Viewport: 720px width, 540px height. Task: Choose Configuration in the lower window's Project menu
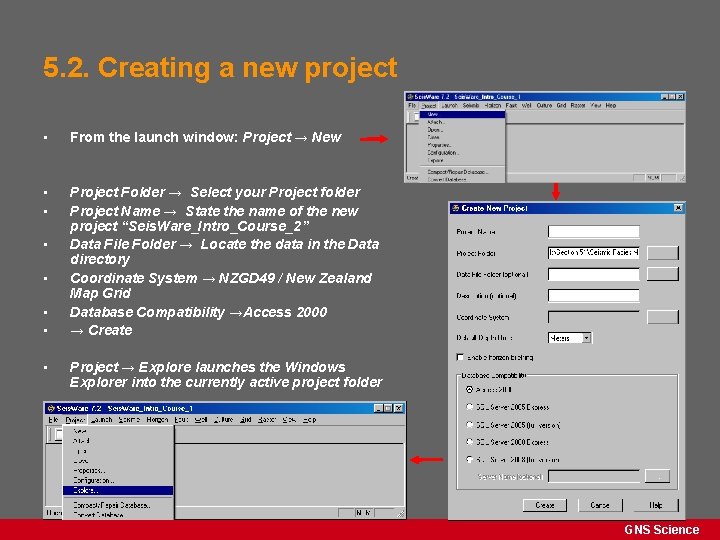(x=118, y=480)
